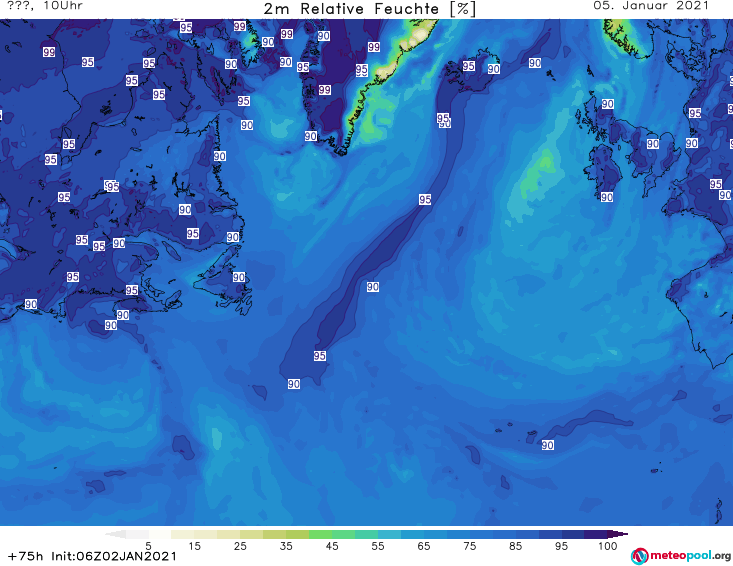
Task: Select the '+75h Init:06Z02JAN2021' forecast text
Action: coord(92,556)
